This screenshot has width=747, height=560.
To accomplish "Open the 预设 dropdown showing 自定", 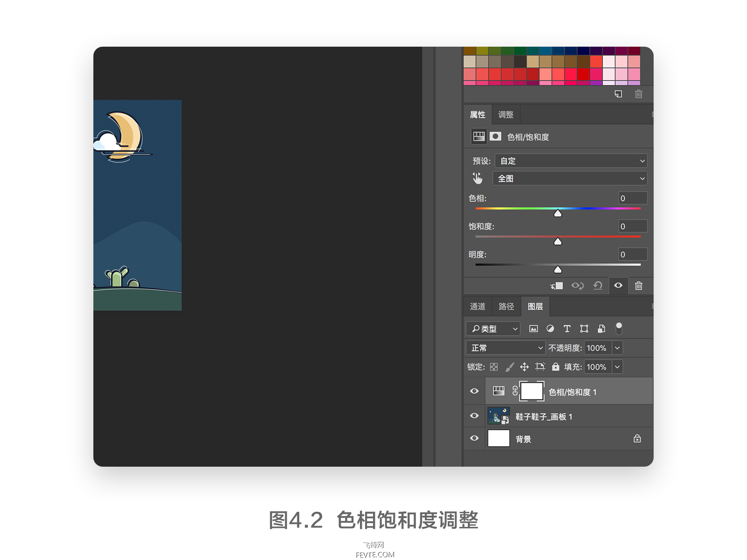I will pos(571,161).
